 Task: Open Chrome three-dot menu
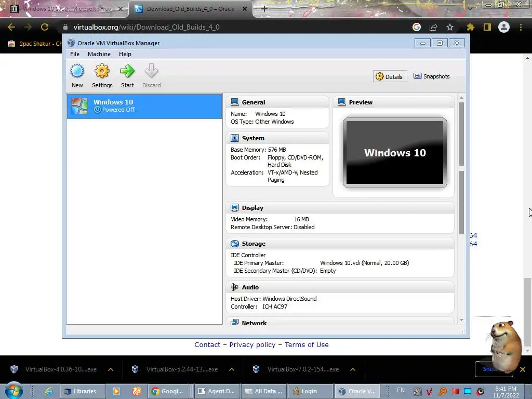click(x=521, y=27)
